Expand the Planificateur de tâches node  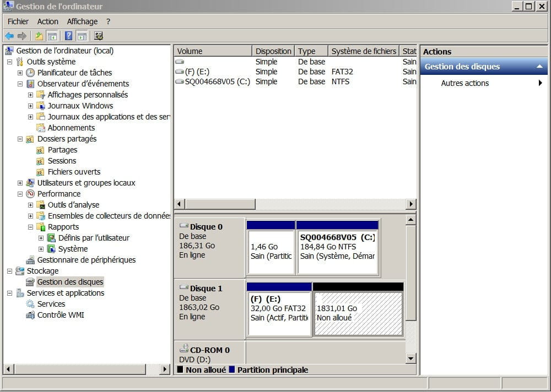click(x=20, y=73)
